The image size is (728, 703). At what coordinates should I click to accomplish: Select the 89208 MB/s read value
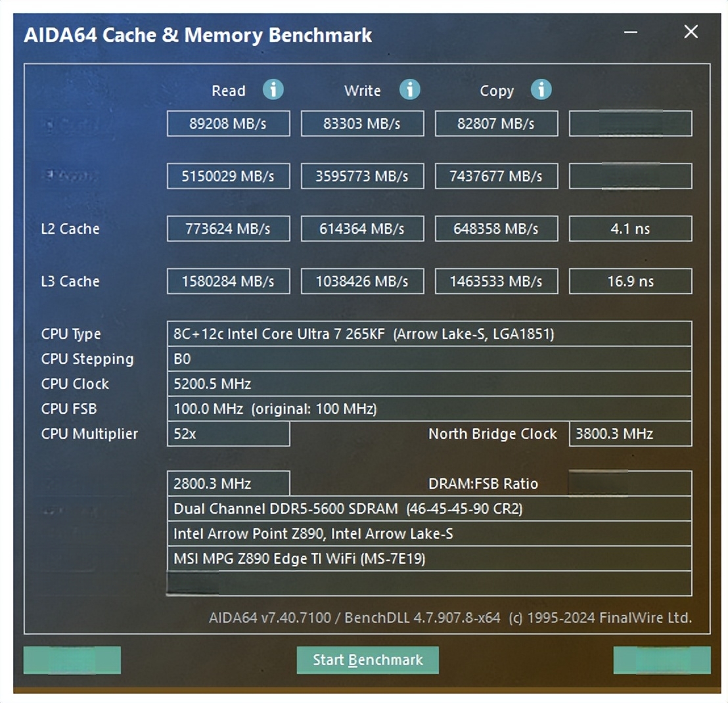tap(229, 124)
